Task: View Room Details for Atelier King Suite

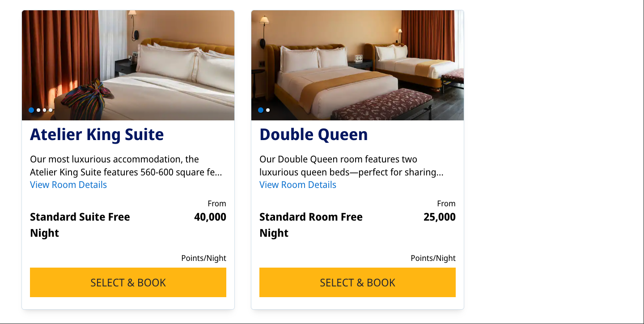Action: click(x=68, y=185)
